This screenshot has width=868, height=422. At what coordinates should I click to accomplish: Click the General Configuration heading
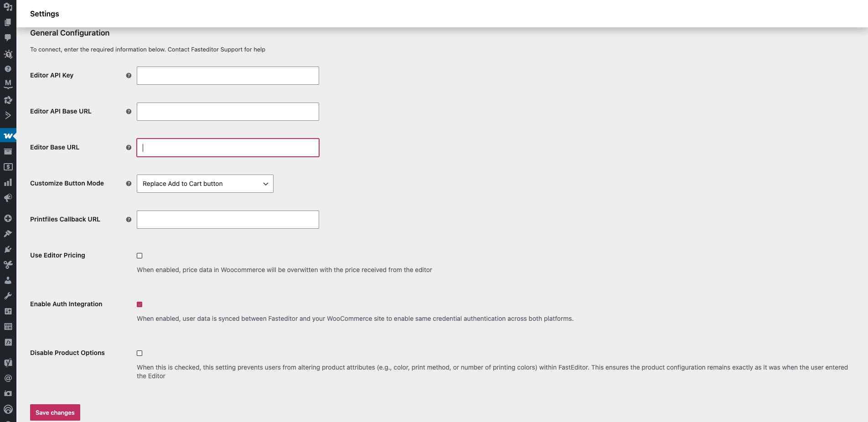tap(70, 33)
